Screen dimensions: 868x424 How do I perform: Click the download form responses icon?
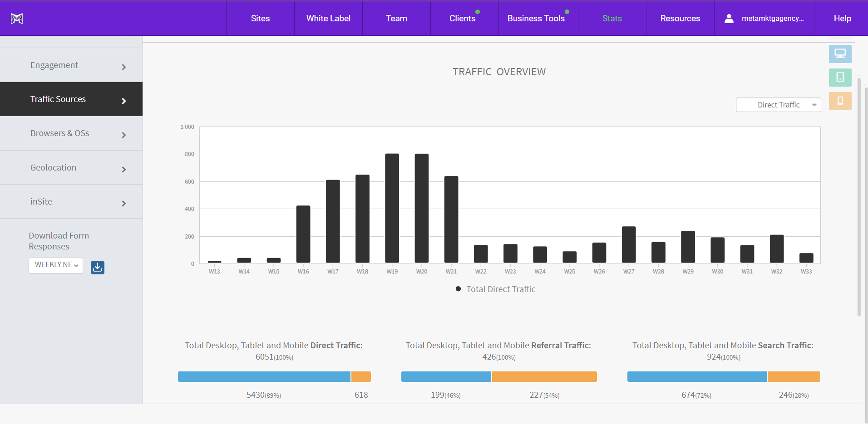(97, 268)
